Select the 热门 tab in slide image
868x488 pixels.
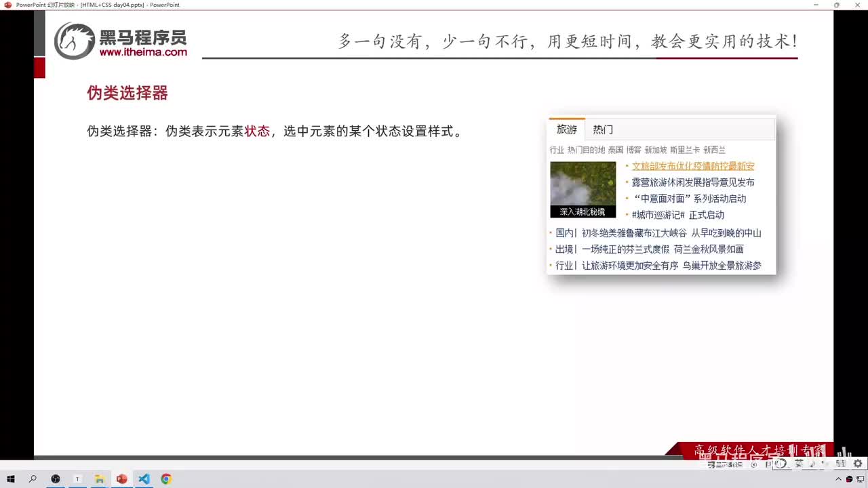(603, 129)
